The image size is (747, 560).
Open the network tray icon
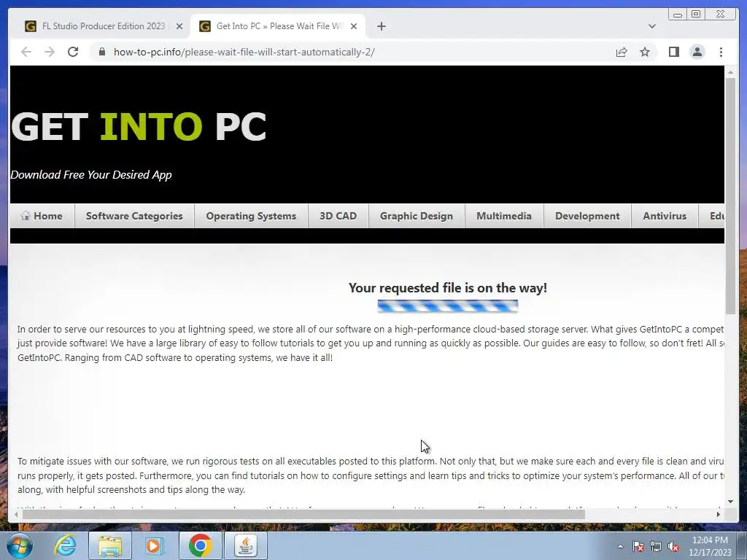coord(656,546)
